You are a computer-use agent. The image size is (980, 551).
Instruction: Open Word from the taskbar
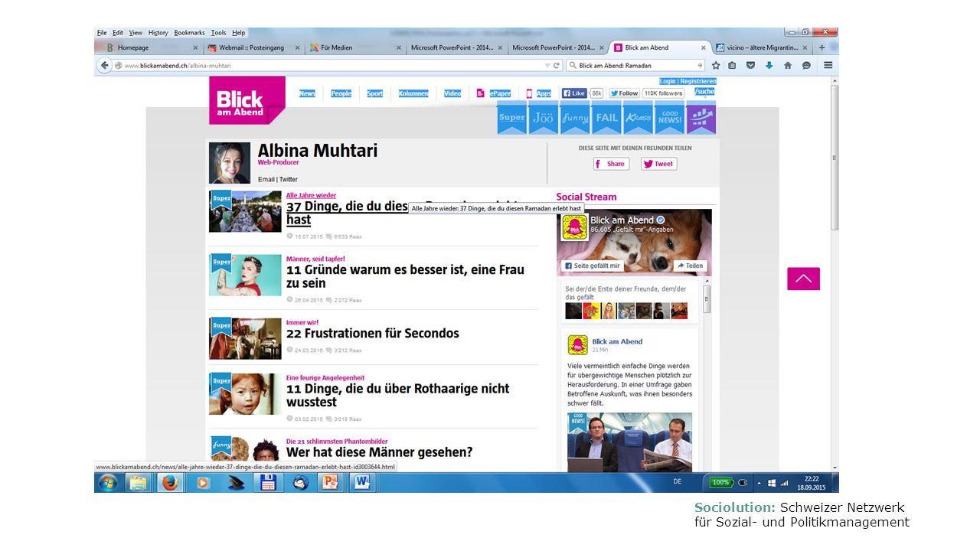362,483
